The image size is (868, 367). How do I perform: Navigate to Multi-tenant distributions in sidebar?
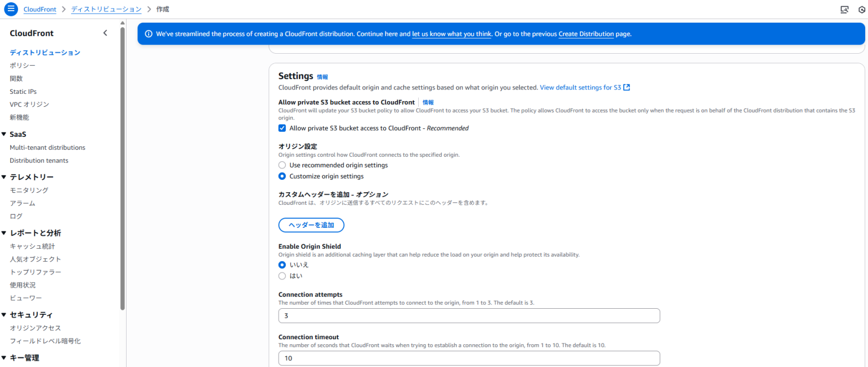click(47, 147)
